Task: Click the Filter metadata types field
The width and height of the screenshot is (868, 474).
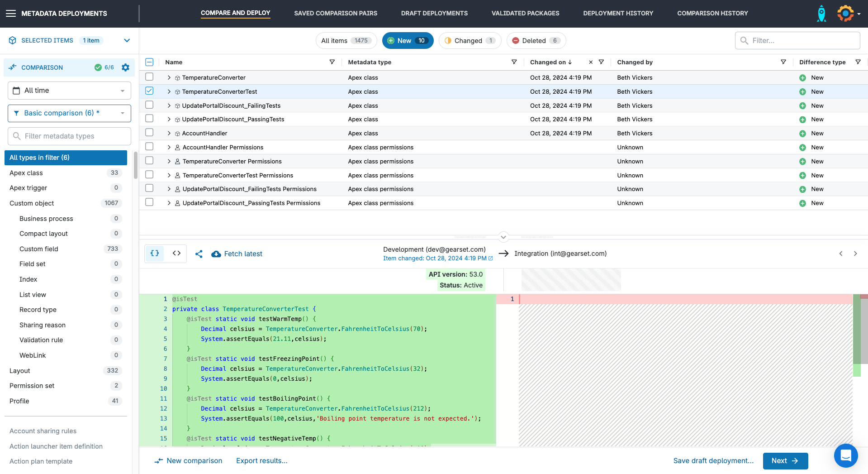Action: pos(69,136)
